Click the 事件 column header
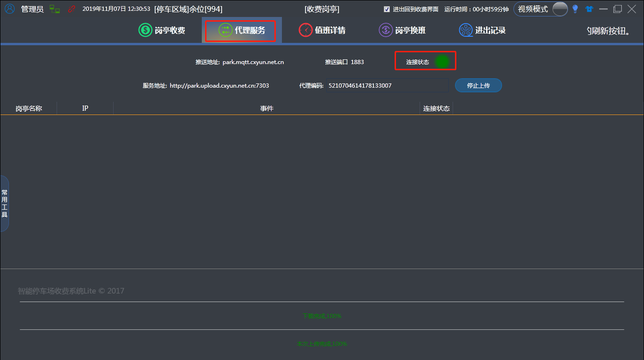This screenshot has height=360, width=644. [267, 108]
